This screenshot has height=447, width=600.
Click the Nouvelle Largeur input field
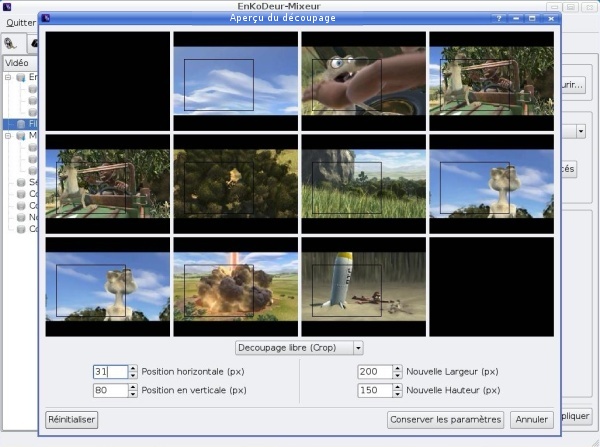pos(375,372)
